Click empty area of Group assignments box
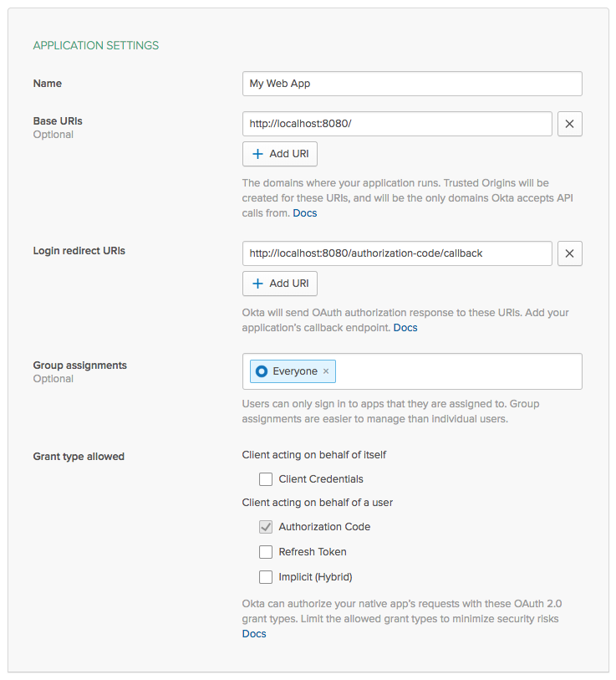616x680 pixels. click(x=460, y=371)
